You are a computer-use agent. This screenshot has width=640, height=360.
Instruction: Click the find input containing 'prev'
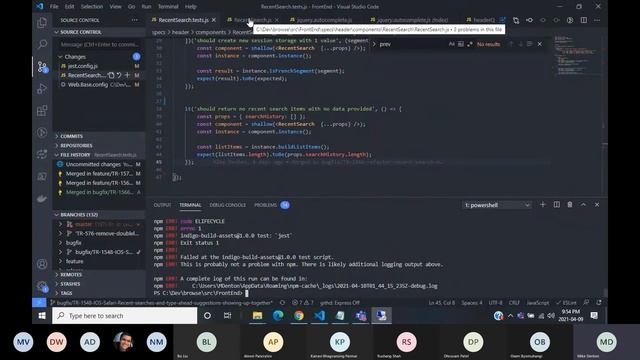tap(412, 44)
